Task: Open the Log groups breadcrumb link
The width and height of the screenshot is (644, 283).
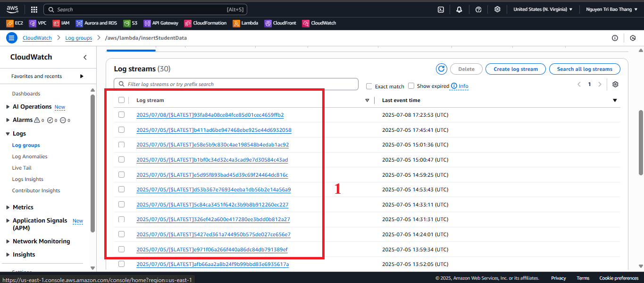Action: 79,38
